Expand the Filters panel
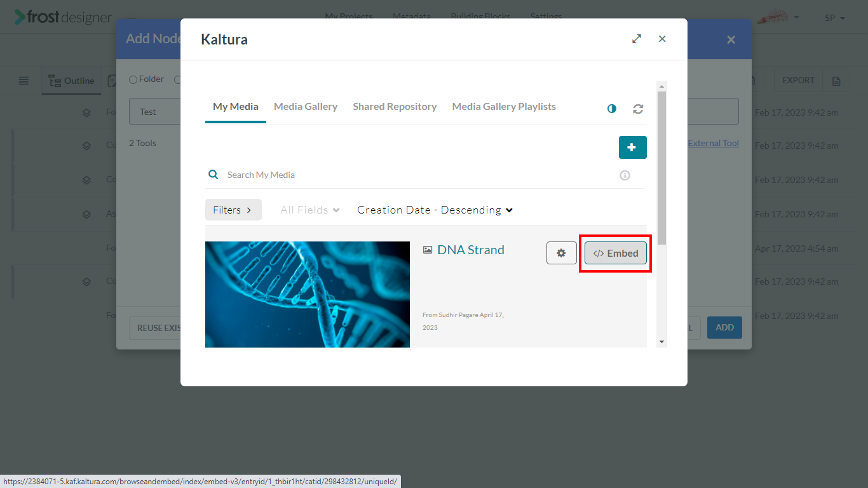 click(233, 210)
